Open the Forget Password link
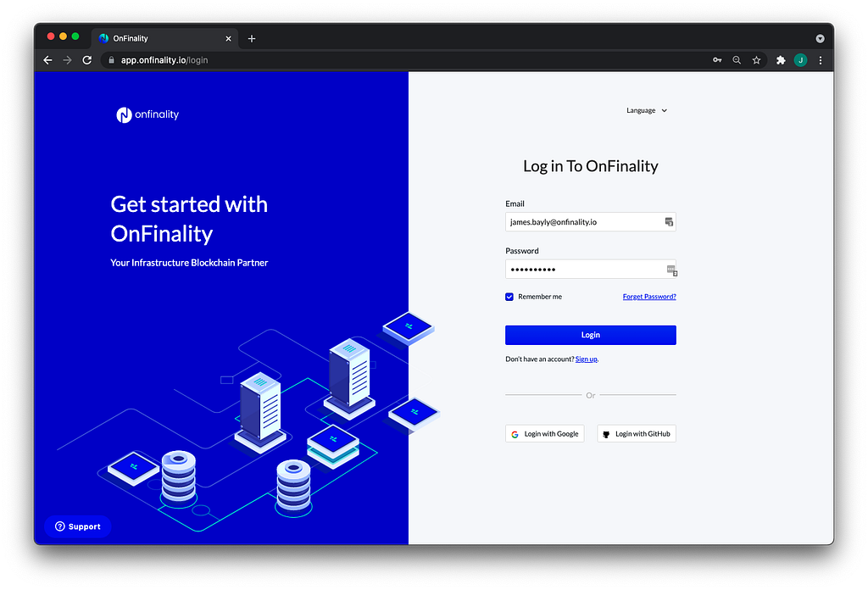The image size is (868, 590). point(649,297)
